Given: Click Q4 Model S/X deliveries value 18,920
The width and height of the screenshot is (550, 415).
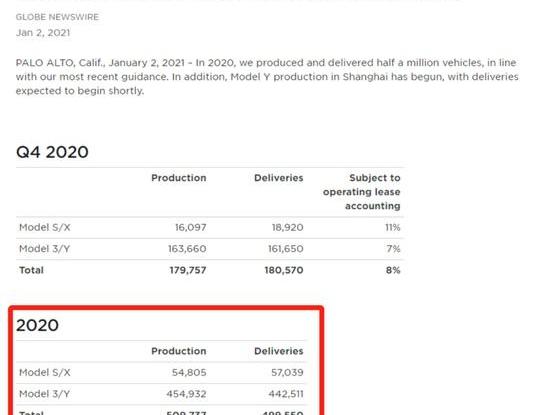Looking at the screenshot, I should coord(287,227).
